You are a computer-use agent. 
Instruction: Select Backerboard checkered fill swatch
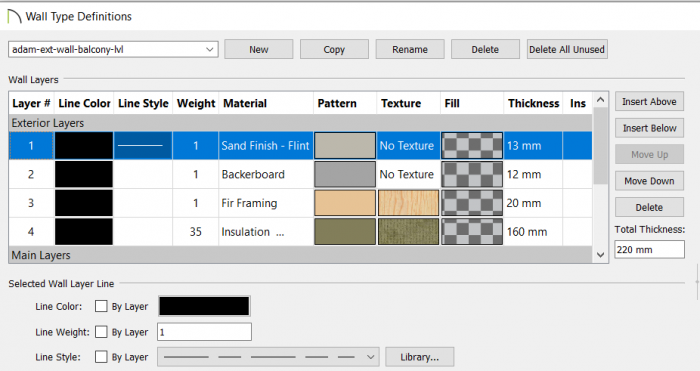click(x=472, y=174)
